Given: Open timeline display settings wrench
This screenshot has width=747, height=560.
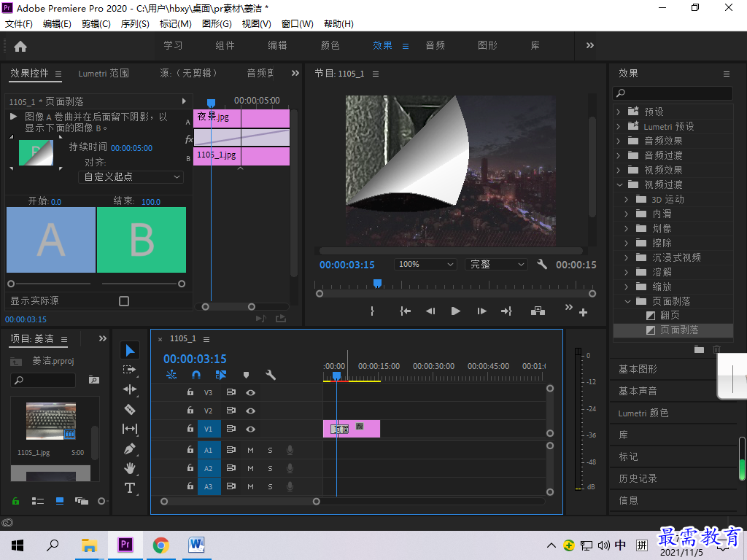Looking at the screenshot, I should tap(271, 375).
